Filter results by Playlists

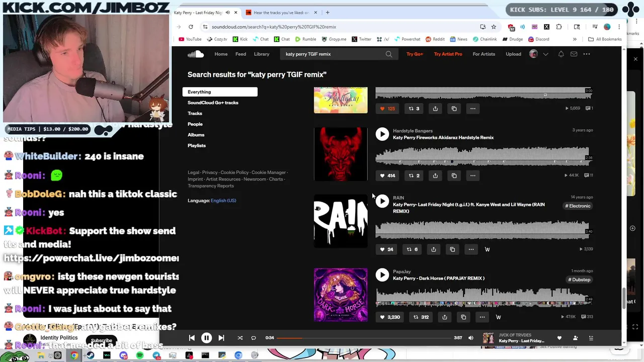(197, 145)
